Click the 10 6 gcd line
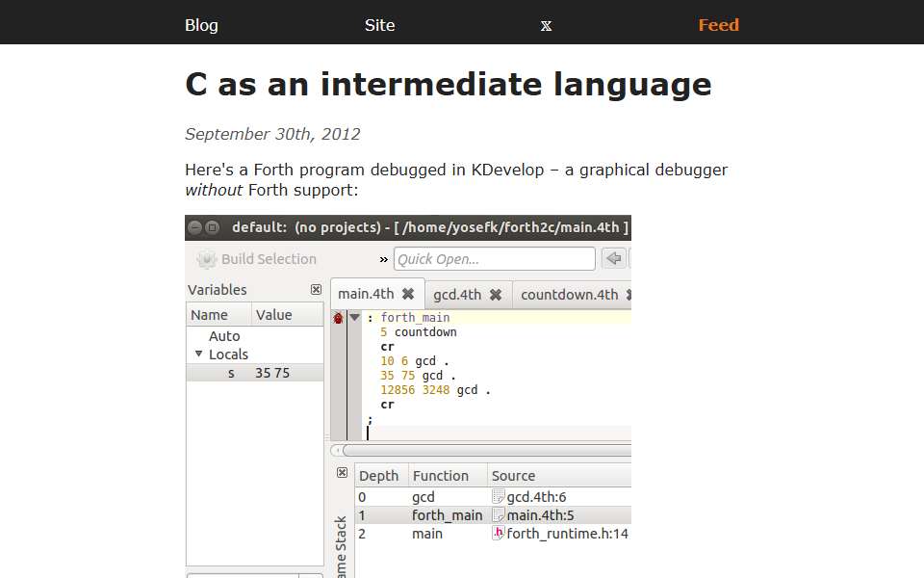The image size is (924, 578). 415,361
